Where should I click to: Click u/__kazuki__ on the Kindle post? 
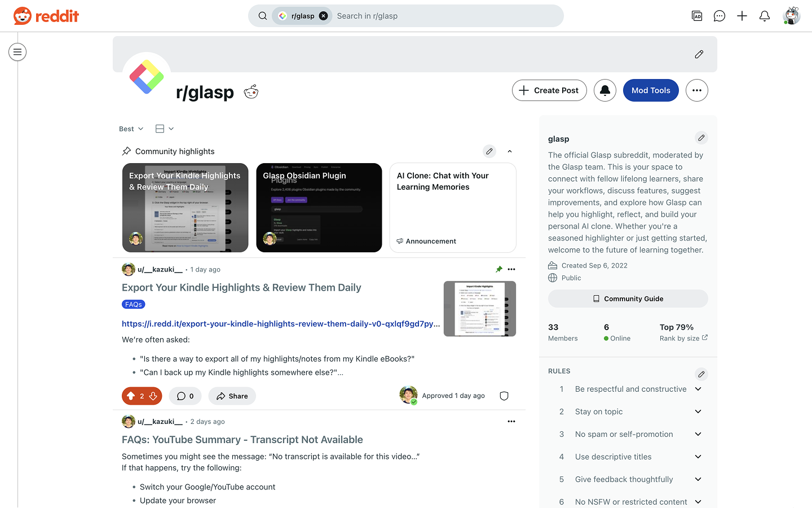[x=160, y=269]
